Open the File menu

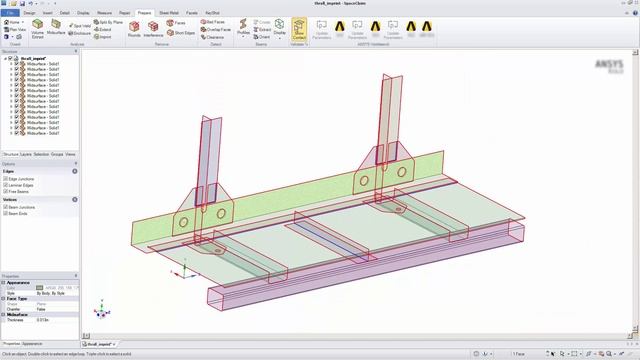coord(10,13)
